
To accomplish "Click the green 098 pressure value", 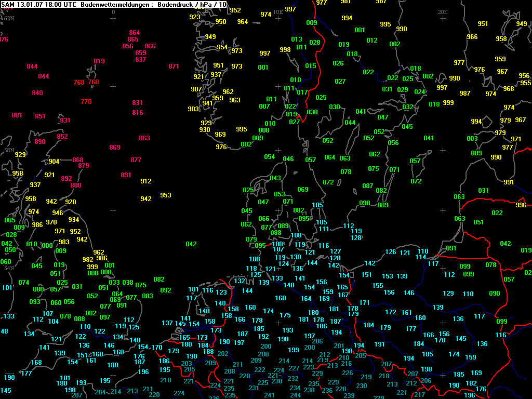I will (365, 203).
